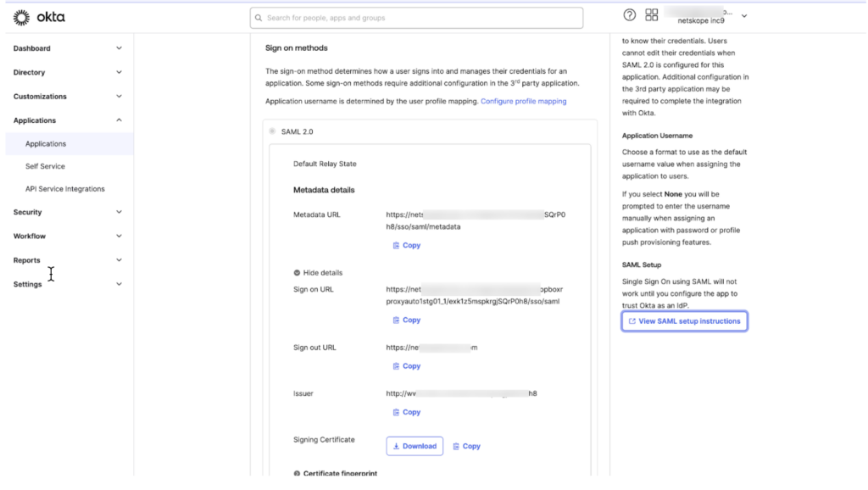This screenshot has width=868, height=490.
Task: Expand the Reports section chevron
Action: (x=119, y=260)
